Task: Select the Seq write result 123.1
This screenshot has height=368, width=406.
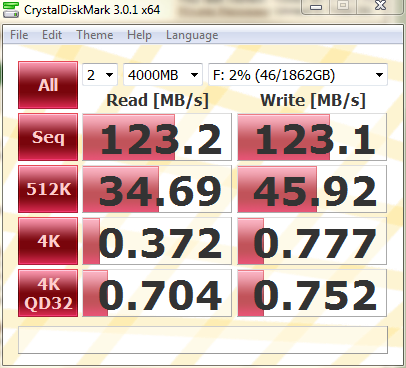Action: coord(312,137)
